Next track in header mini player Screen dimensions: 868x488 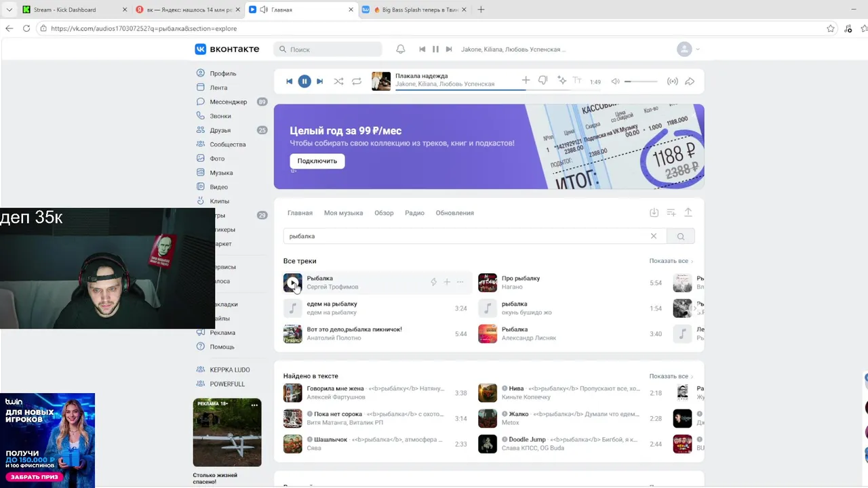[448, 49]
